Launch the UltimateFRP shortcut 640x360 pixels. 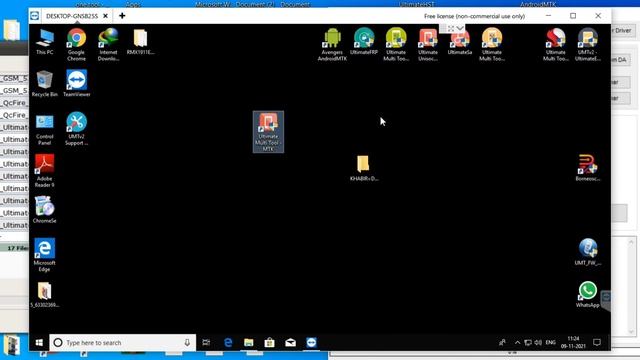[364, 42]
